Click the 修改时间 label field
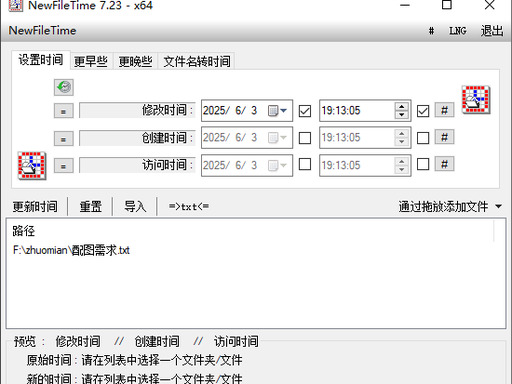Image resolution: width=512 pixels, height=384 pixels. pyautogui.click(x=137, y=110)
